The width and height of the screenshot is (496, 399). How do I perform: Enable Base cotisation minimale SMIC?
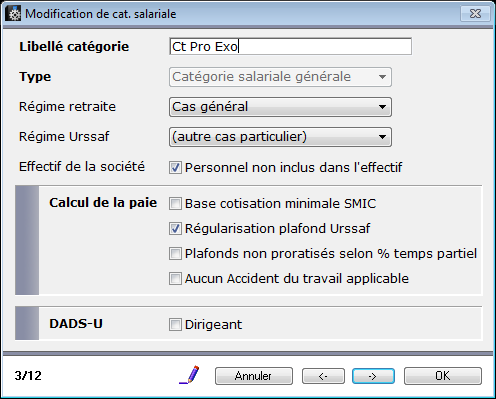point(175,203)
